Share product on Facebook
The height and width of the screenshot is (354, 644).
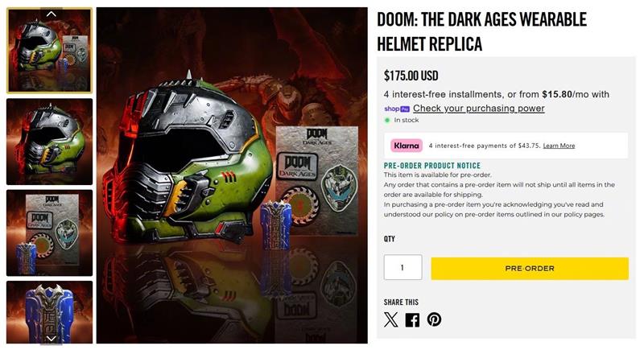[412, 319]
